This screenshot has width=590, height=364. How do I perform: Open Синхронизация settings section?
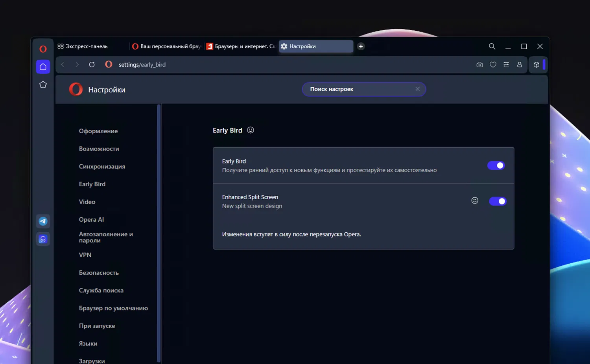[102, 166]
